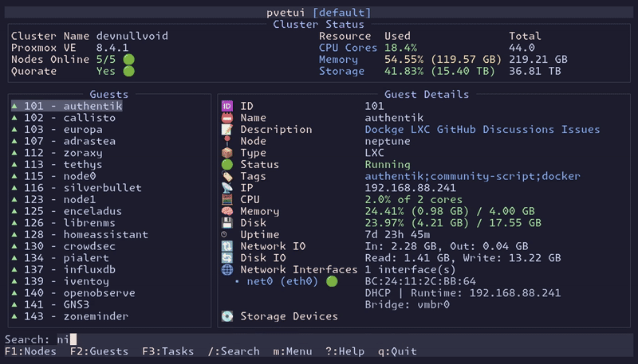
Task: Click the Disk floppy icon
Action: click(227, 223)
